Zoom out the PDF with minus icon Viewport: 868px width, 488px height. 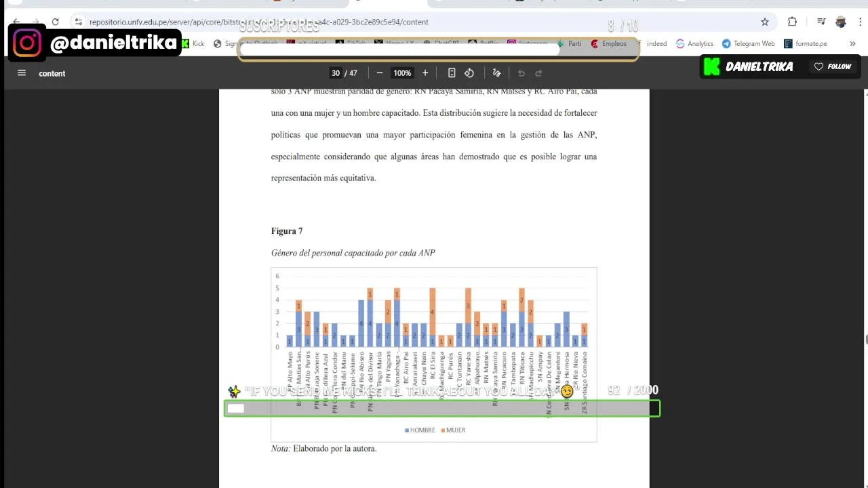(380, 73)
